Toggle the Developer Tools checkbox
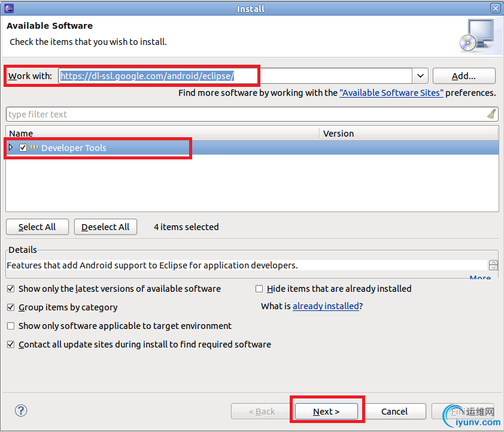The width and height of the screenshot is (504, 432). click(x=23, y=147)
